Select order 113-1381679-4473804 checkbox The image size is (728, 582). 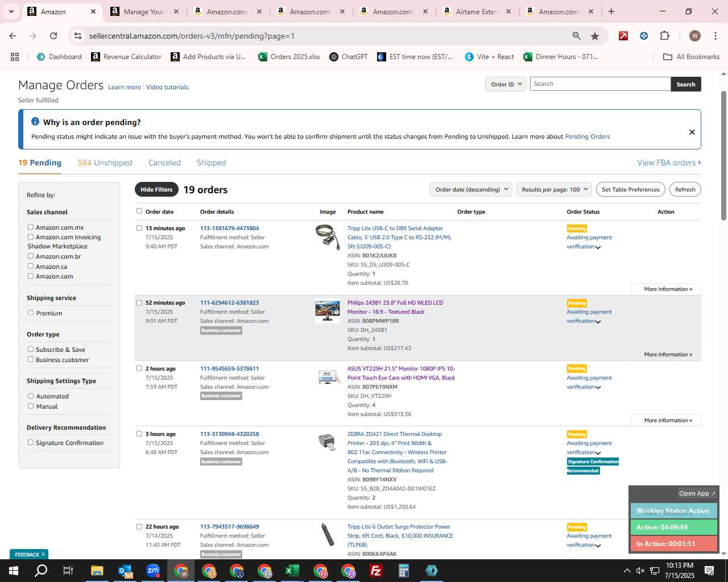pos(139,228)
